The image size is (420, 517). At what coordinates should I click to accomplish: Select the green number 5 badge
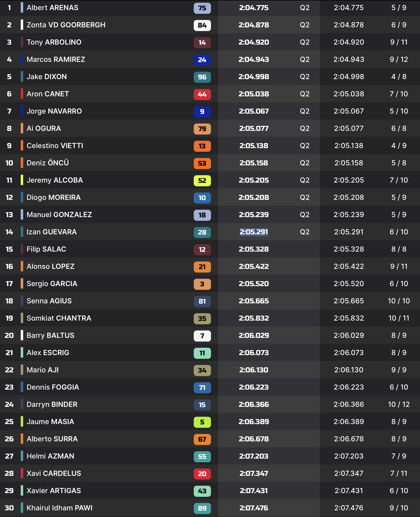(202, 422)
